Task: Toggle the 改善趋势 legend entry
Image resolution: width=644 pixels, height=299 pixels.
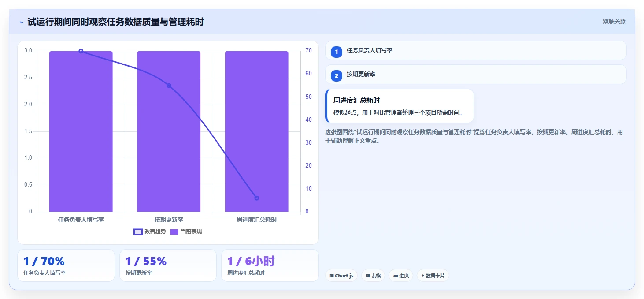Action: coord(150,232)
